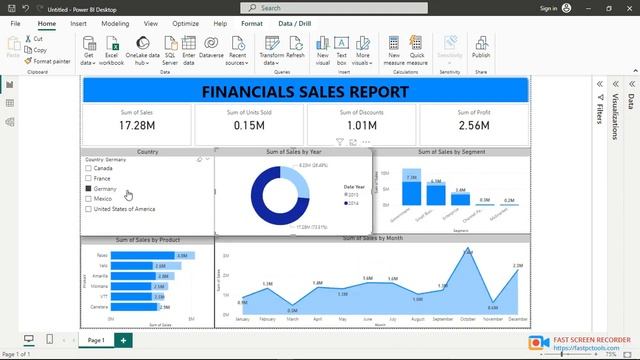640x360 pixels.
Task: Collapse the ribbon with the chevron
Action: click(636, 71)
